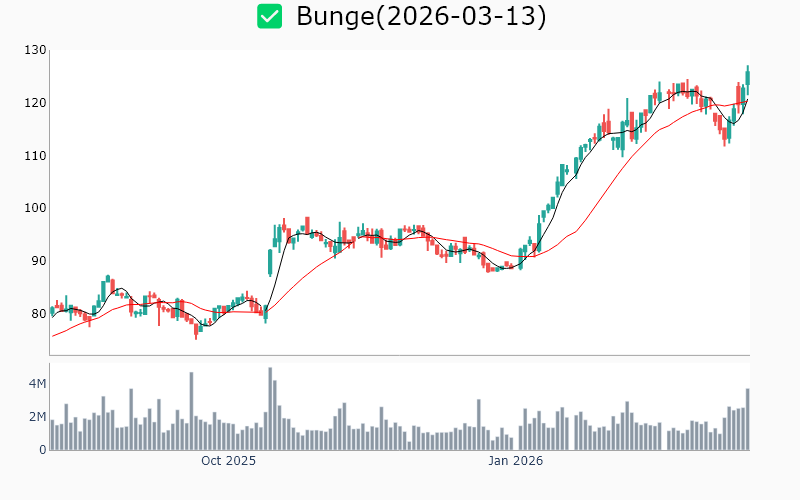Select the 130 price axis label
This screenshot has width=800, height=500.
[x=36, y=50]
